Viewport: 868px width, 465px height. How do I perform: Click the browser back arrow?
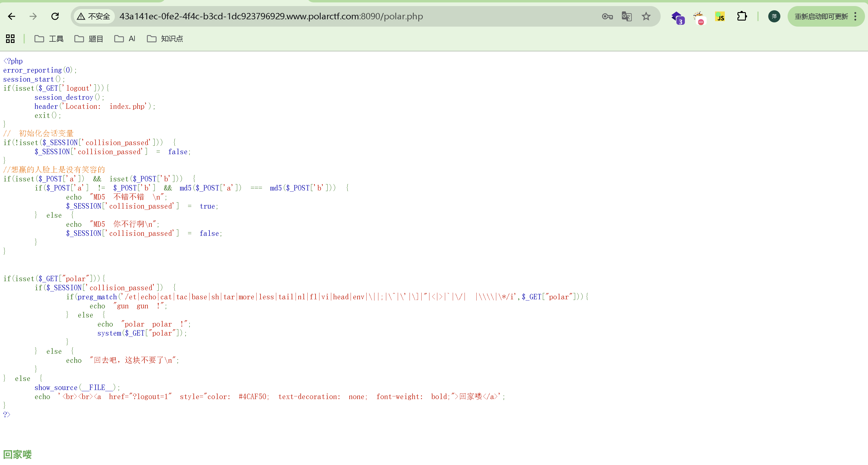coord(11,16)
